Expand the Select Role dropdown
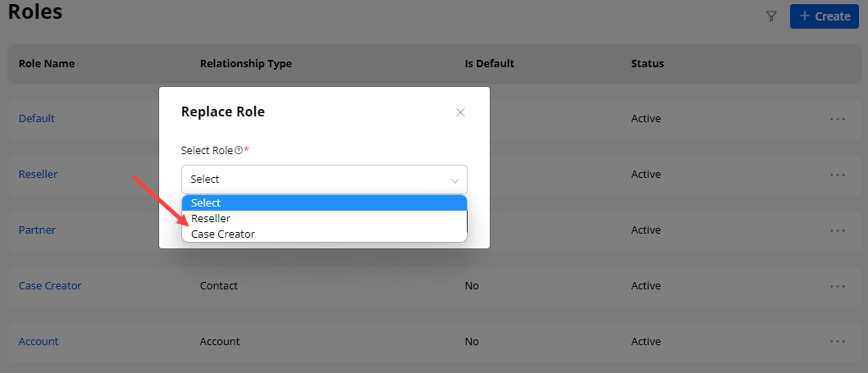This screenshot has height=373, width=868. 324,179
